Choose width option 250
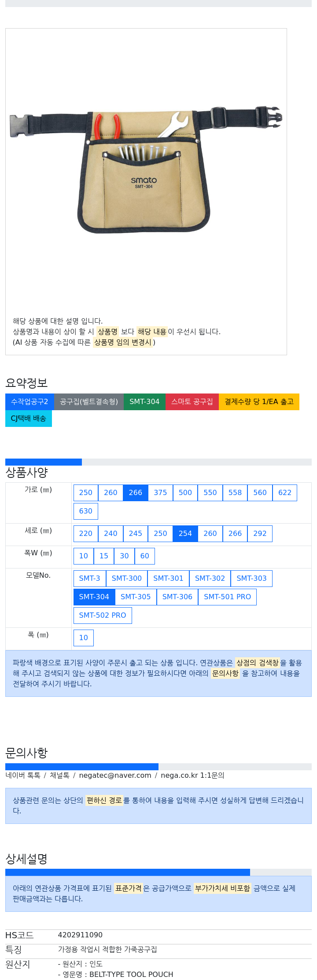317x980 pixels. pos(86,493)
